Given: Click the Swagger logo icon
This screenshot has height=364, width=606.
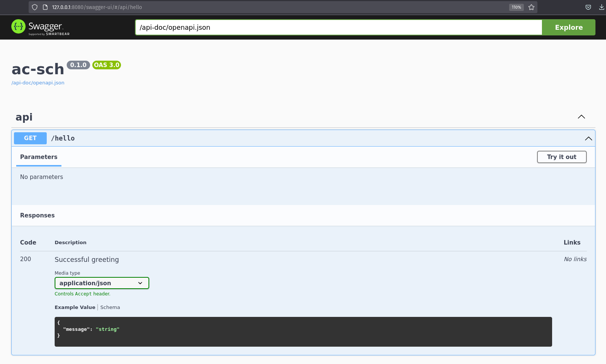Looking at the screenshot, I should point(18,27).
